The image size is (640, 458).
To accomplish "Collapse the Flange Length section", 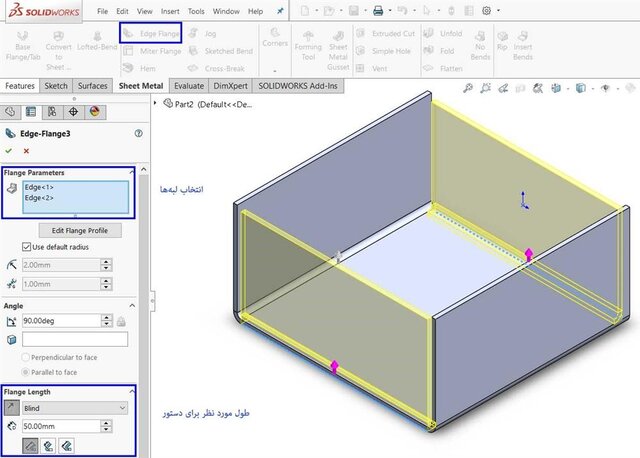I will click(132, 391).
